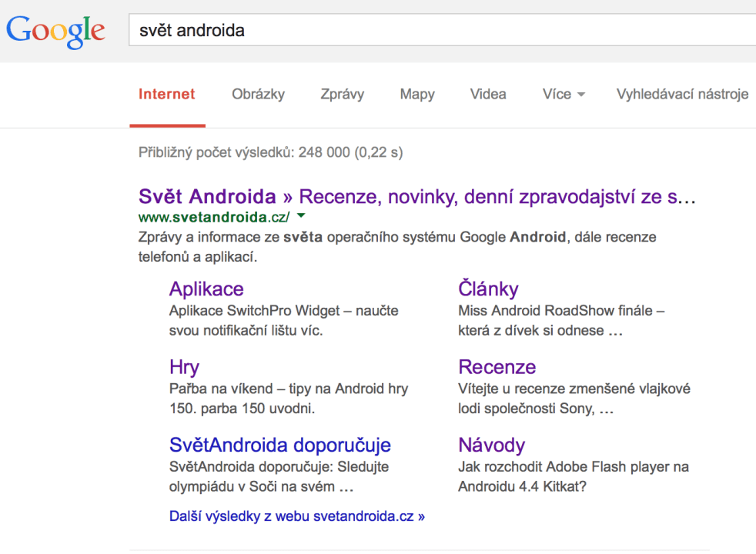Open the Recenze sitelink

497,367
